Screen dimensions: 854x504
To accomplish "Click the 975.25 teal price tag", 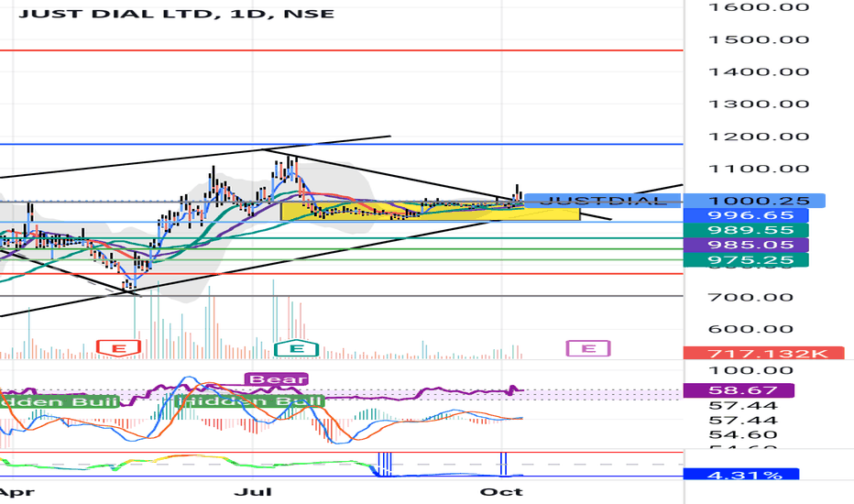I will pyautogui.click(x=746, y=259).
